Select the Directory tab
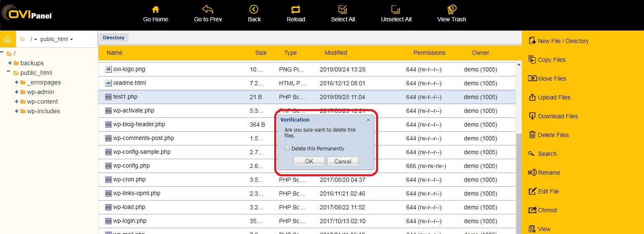 point(114,38)
